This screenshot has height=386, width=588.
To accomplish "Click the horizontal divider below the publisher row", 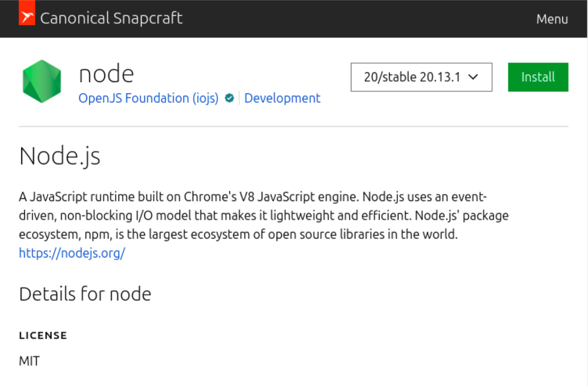I will tap(294, 126).
